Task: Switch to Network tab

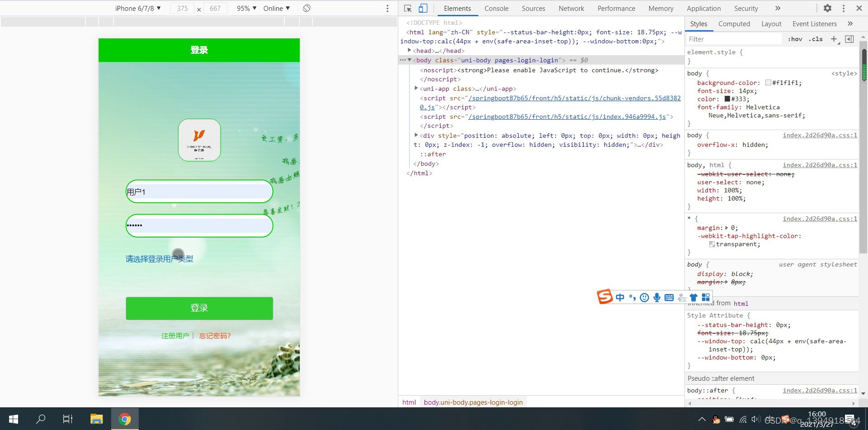Action: pyautogui.click(x=571, y=8)
